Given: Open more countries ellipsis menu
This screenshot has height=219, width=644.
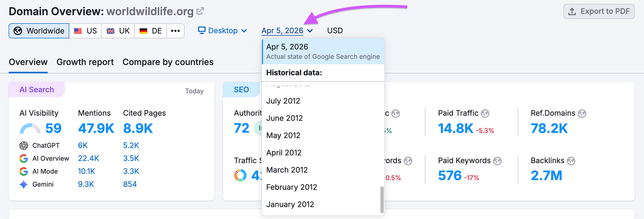Looking at the screenshot, I should (x=175, y=31).
